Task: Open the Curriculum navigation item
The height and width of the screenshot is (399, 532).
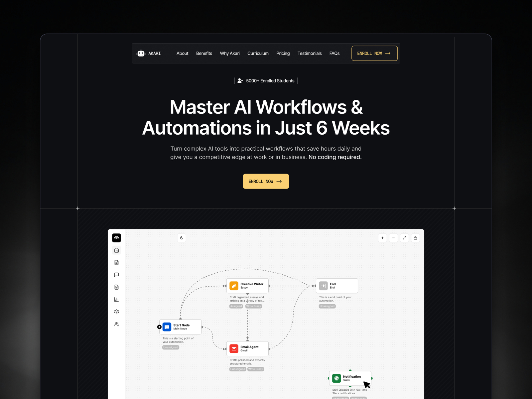Action: coord(258,53)
